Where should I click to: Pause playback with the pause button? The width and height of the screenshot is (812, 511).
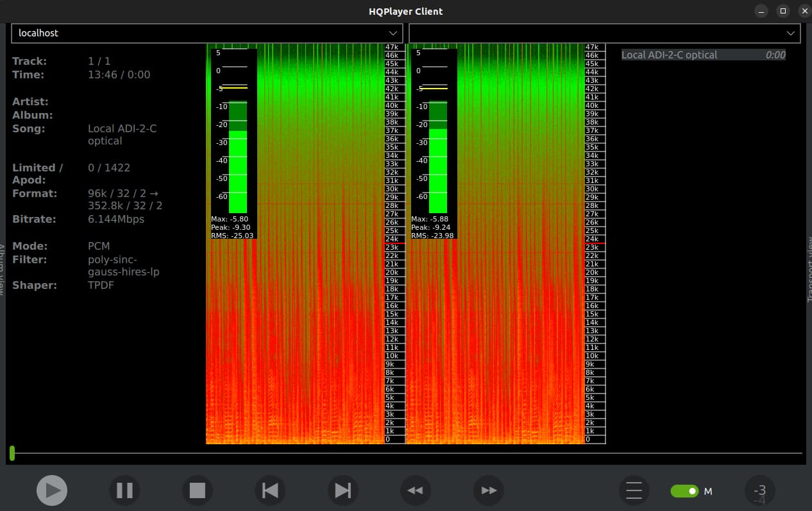coord(124,490)
